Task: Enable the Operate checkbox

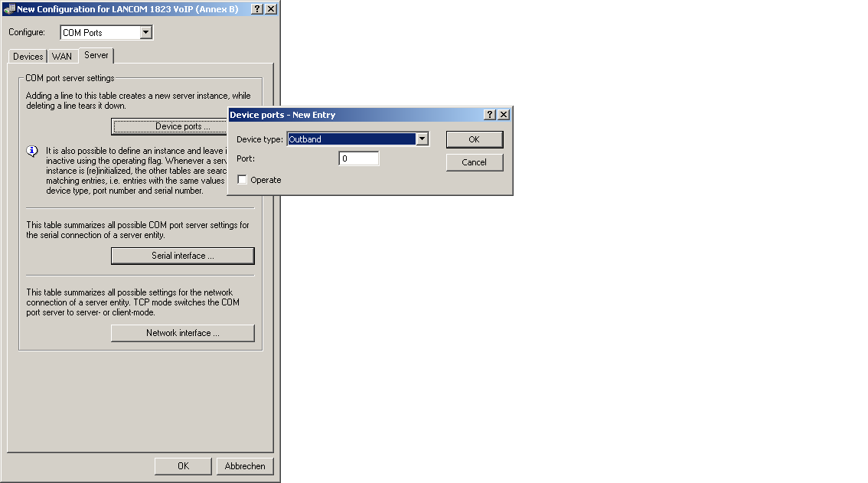Action: pyautogui.click(x=243, y=180)
